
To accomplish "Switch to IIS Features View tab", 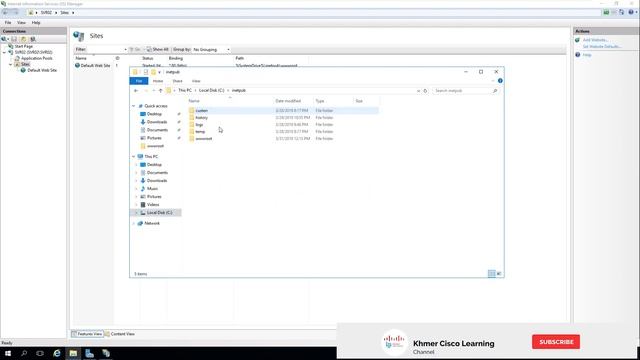I will tap(87, 334).
